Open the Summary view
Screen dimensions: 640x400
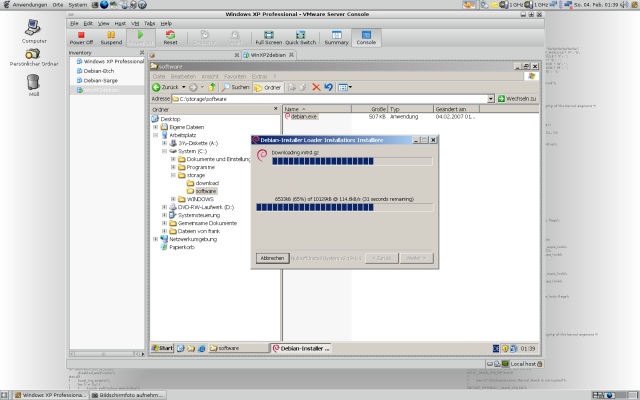(336, 38)
